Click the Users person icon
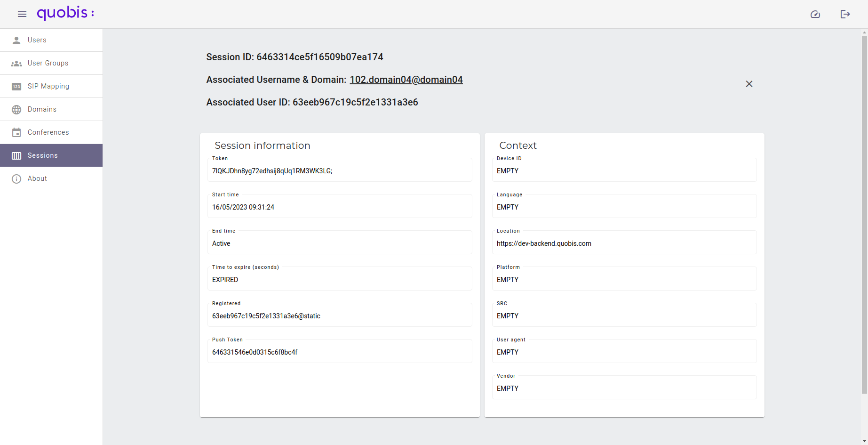The width and height of the screenshot is (868, 445). pos(16,40)
